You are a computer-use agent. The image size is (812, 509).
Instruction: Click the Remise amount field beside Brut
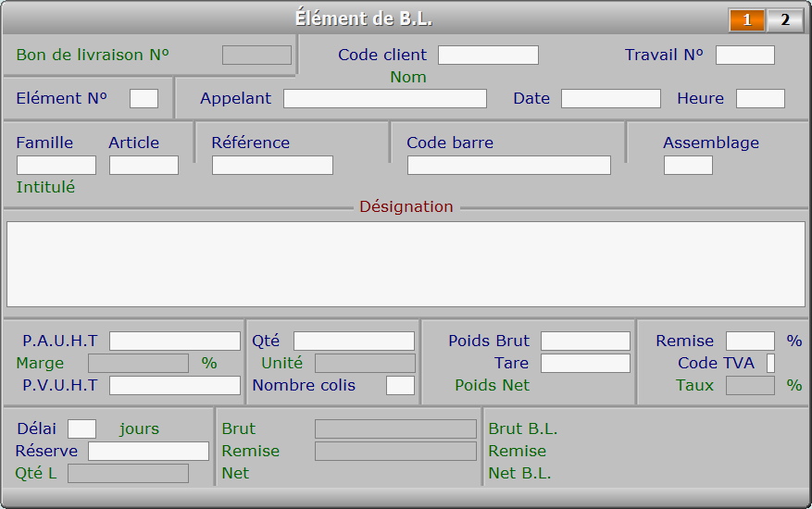(395, 451)
